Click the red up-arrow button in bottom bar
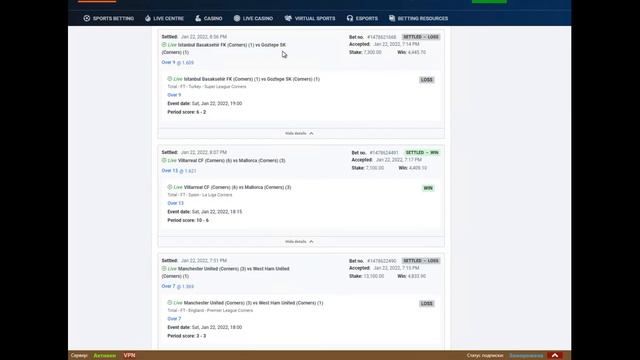640x360 pixels. click(x=555, y=355)
